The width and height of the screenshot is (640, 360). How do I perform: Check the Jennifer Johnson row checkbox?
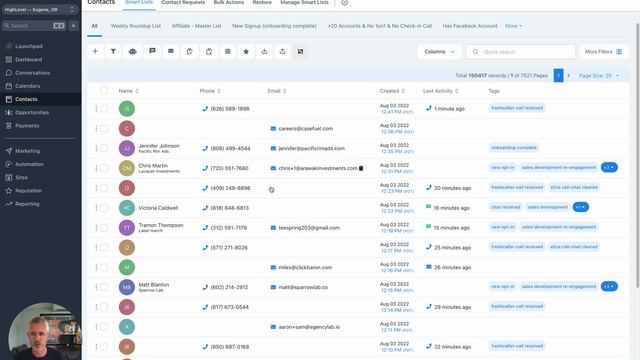pyautogui.click(x=104, y=148)
